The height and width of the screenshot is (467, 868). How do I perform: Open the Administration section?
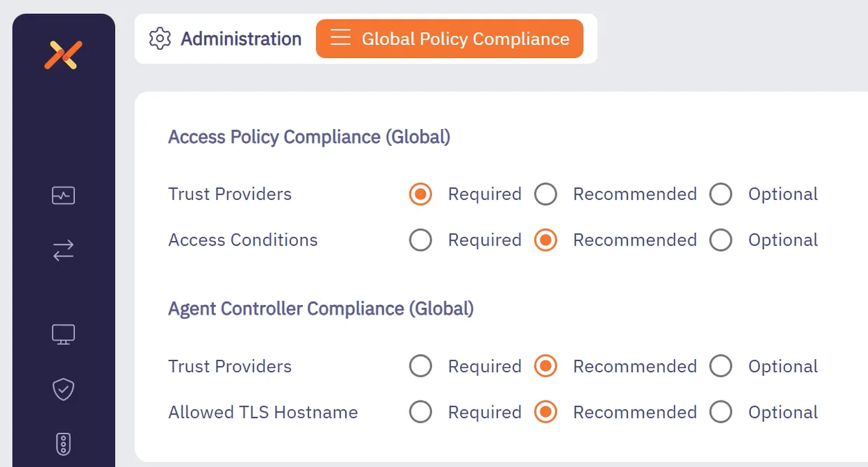point(240,39)
